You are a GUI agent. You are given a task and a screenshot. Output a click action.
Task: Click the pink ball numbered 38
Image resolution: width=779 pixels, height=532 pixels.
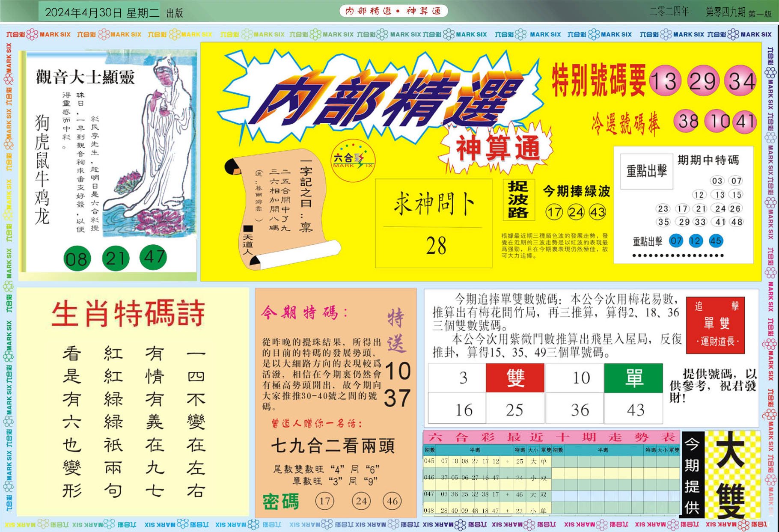(688, 121)
